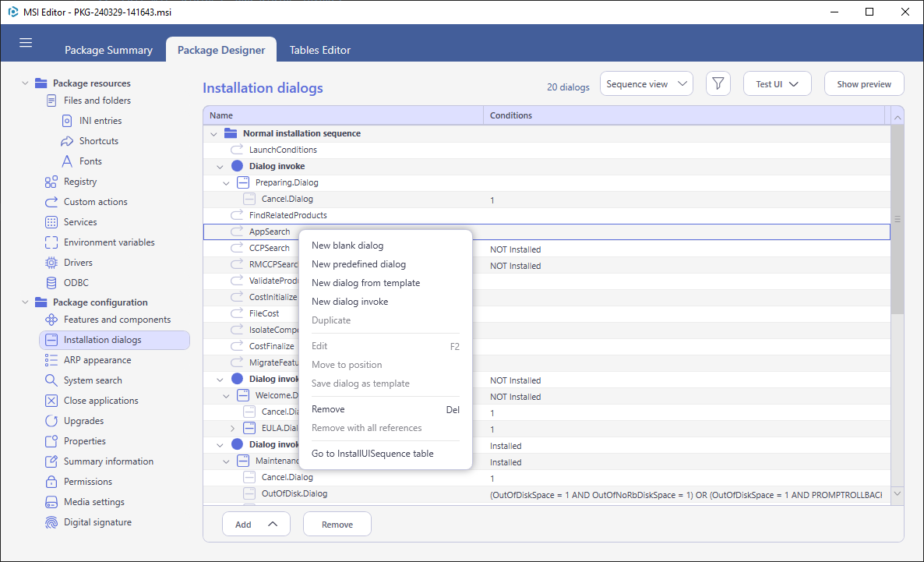Click the Features and components icon
Viewport: 924px width, 562px height.
tap(51, 320)
